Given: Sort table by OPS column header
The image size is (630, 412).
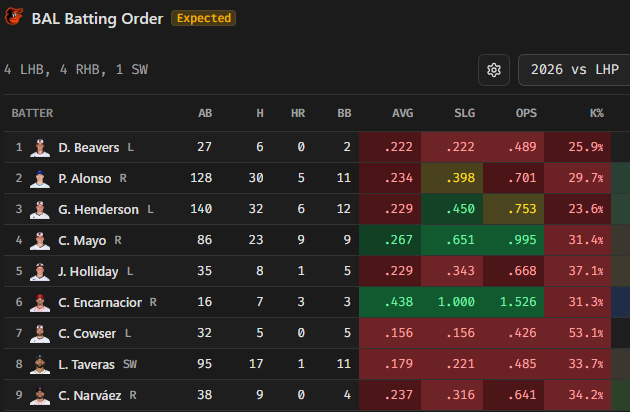Looking at the screenshot, I should click(x=526, y=113).
